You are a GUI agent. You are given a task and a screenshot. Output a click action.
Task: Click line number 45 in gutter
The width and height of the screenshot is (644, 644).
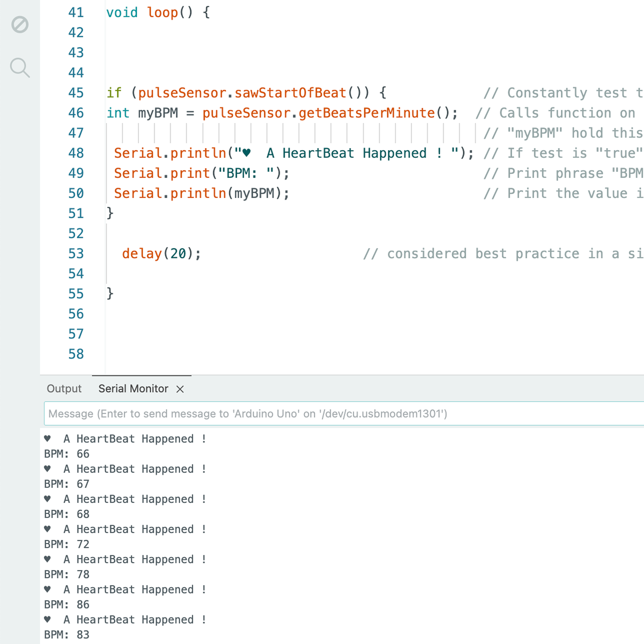tap(76, 93)
